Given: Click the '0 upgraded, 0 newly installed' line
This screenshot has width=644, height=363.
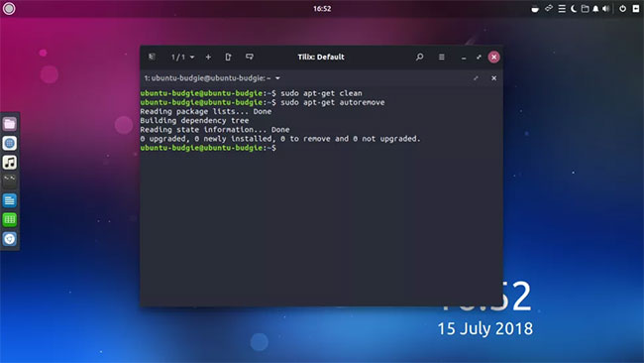Looking at the screenshot, I should point(280,139).
